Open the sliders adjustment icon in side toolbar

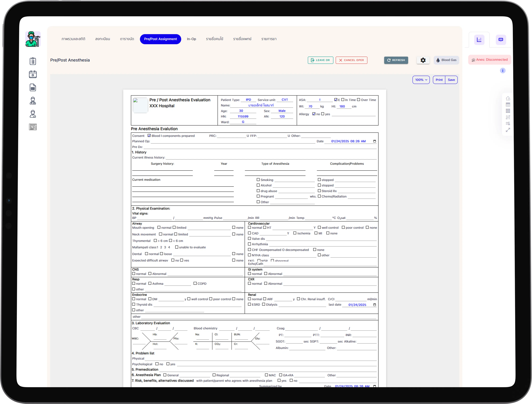[x=508, y=117]
